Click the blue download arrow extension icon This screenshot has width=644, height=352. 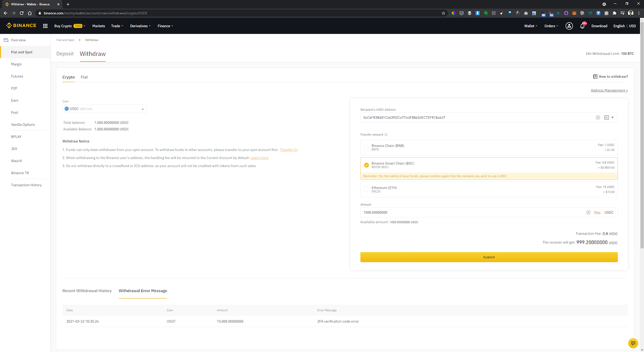[x=477, y=13]
